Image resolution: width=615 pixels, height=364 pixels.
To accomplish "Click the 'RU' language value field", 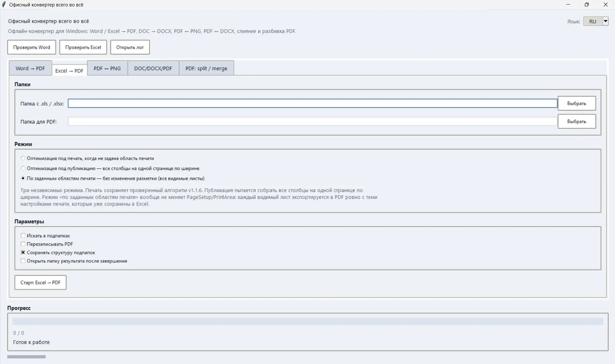I will pos(593,21).
